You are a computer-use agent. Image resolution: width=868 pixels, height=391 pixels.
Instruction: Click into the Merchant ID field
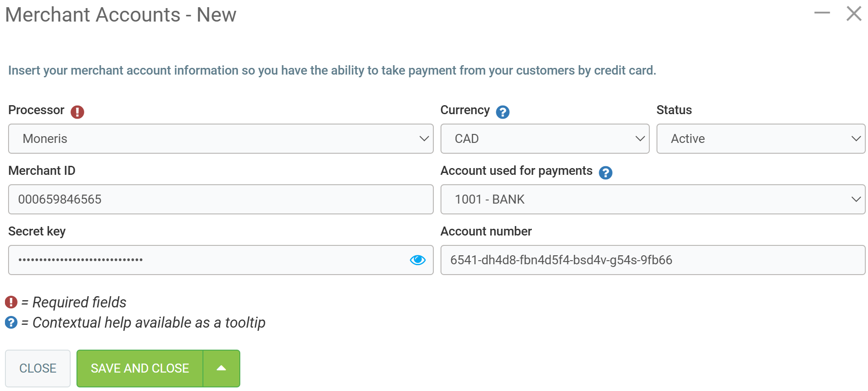click(220, 199)
